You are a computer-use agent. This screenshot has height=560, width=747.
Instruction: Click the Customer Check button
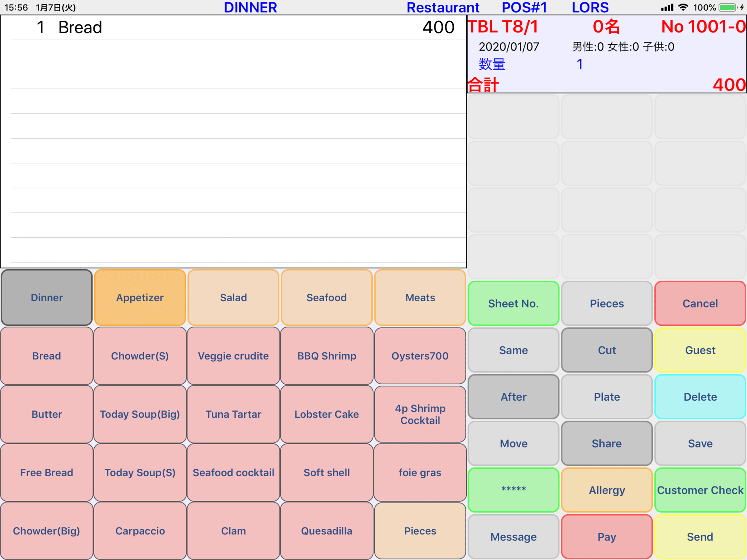[x=700, y=490]
